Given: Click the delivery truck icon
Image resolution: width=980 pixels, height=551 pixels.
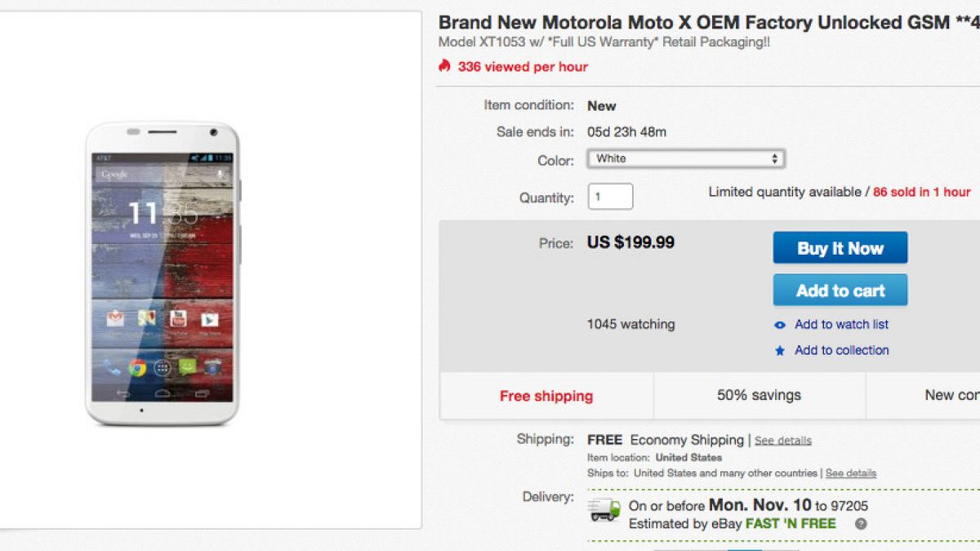Looking at the screenshot, I should (x=604, y=510).
